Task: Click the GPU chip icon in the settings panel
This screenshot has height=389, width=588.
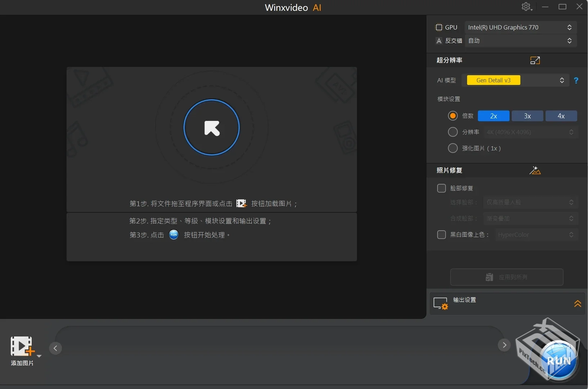Action: [439, 27]
